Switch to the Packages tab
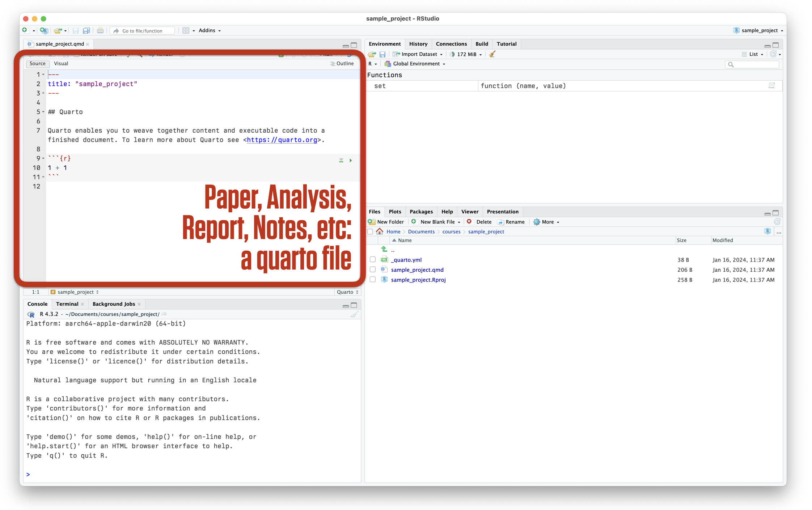 pos(421,212)
